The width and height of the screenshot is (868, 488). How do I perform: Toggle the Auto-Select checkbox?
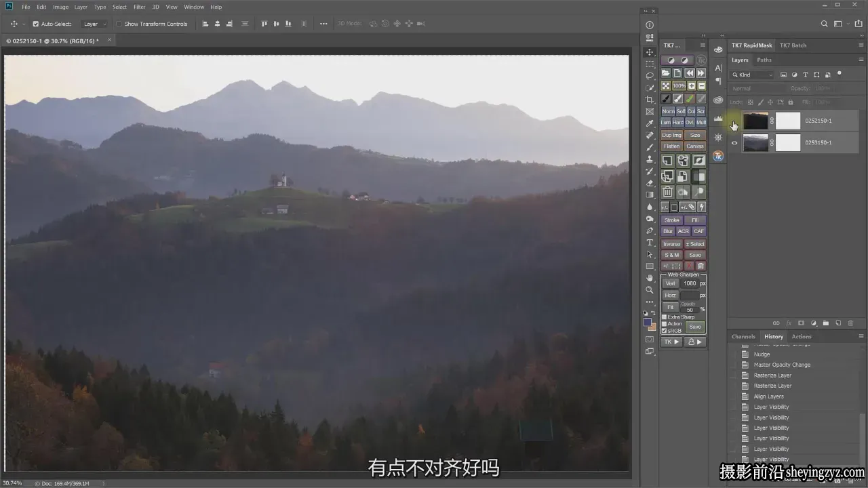pyautogui.click(x=36, y=24)
